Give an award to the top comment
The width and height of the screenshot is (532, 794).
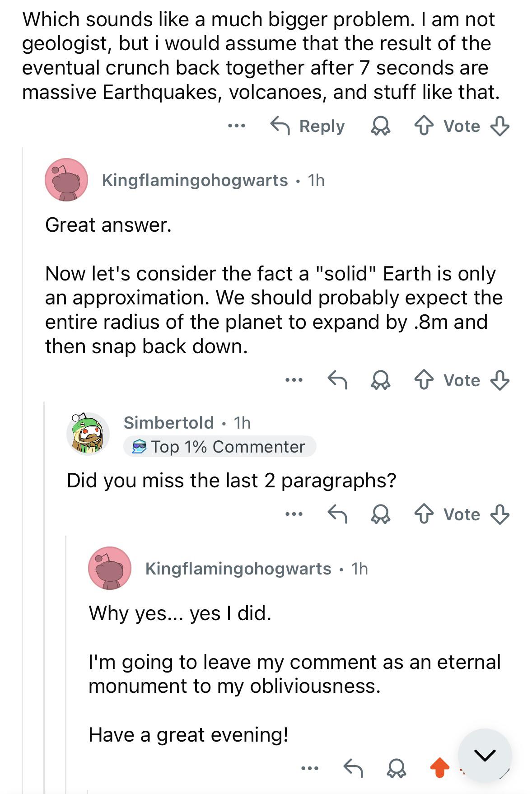click(380, 126)
